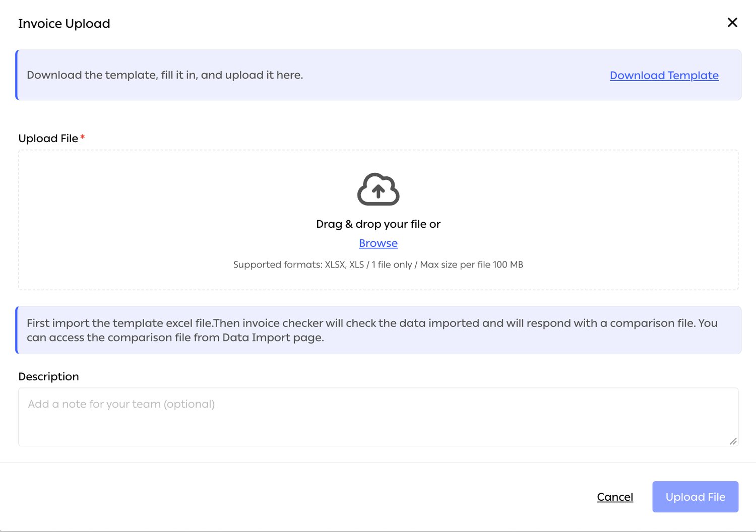Click the 'Invoice Upload' dialog title
The width and height of the screenshot is (756, 532).
pos(64,24)
